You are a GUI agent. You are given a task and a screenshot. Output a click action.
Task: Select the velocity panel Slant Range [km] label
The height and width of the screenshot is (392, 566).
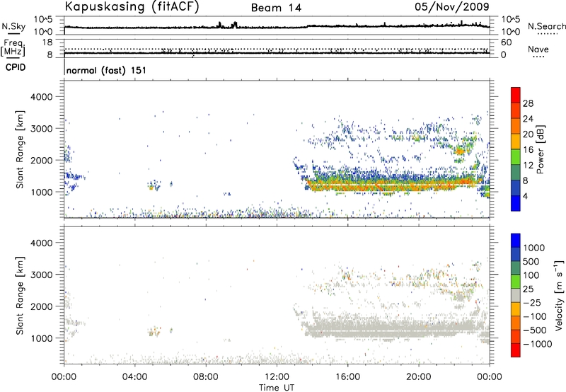pyautogui.click(x=20, y=296)
